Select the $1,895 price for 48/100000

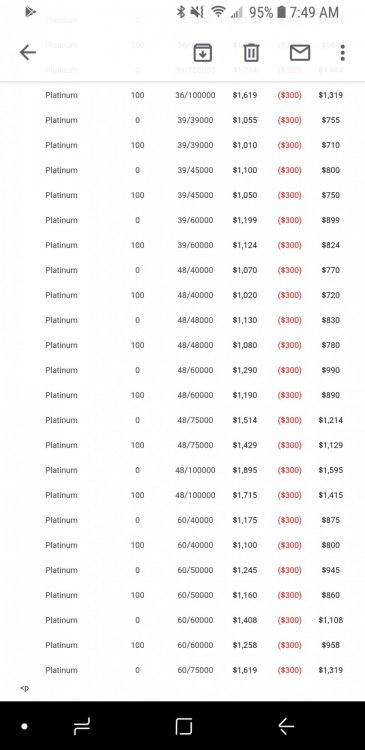tap(245, 470)
